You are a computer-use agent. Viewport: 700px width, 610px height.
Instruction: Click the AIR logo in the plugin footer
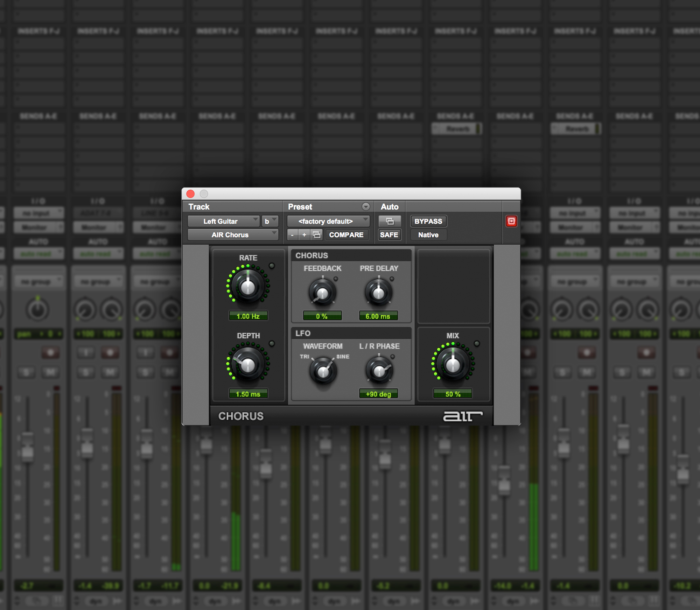click(x=463, y=416)
